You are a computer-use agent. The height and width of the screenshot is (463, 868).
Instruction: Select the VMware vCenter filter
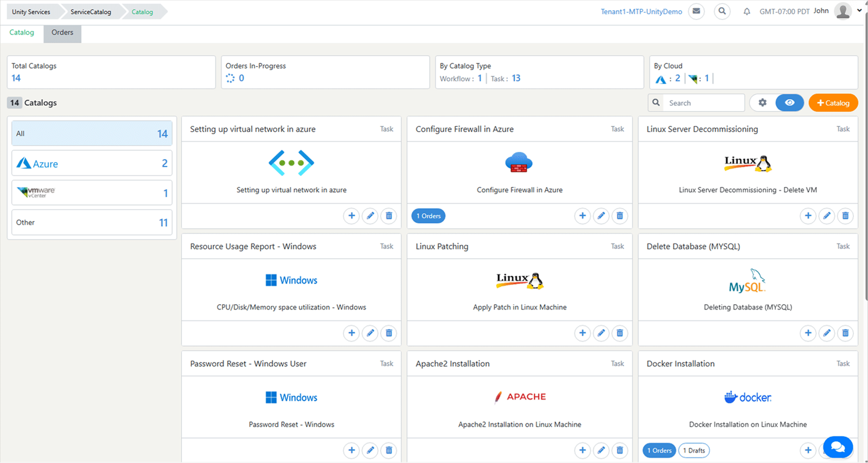click(92, 192)
